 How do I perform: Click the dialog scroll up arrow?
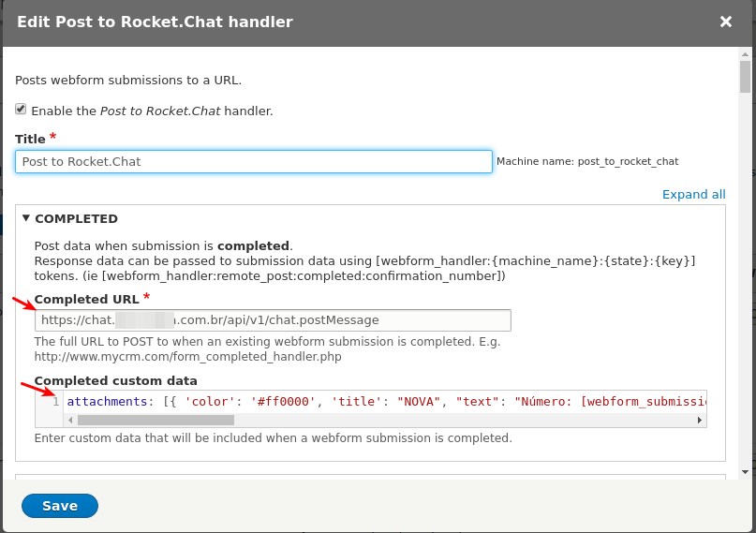coord(746,54)
